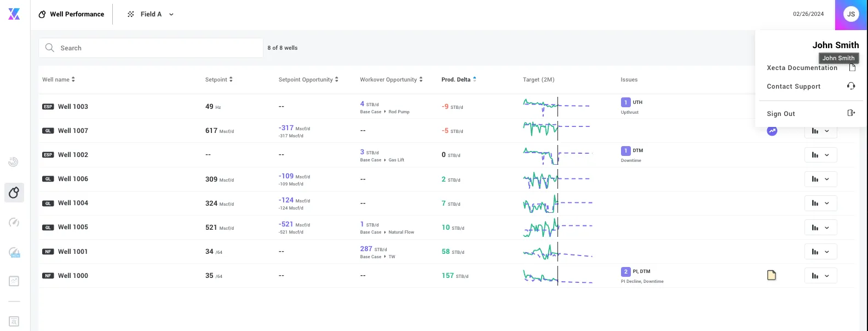Open the gauge icon marked NEW
Image resolution: width=868 pixels, height=331 pixels.
click(14, 252)
